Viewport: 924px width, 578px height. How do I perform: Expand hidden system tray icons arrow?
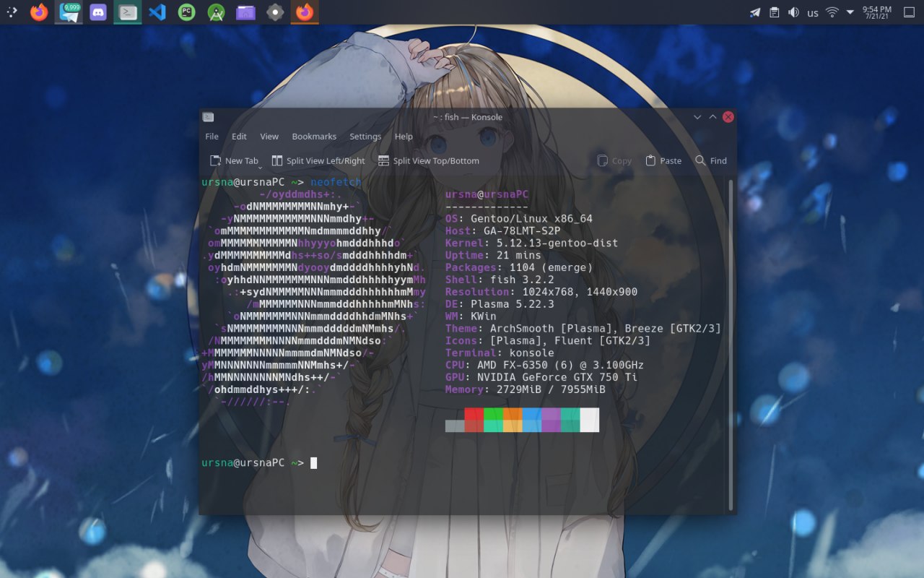tap(850, 12)
